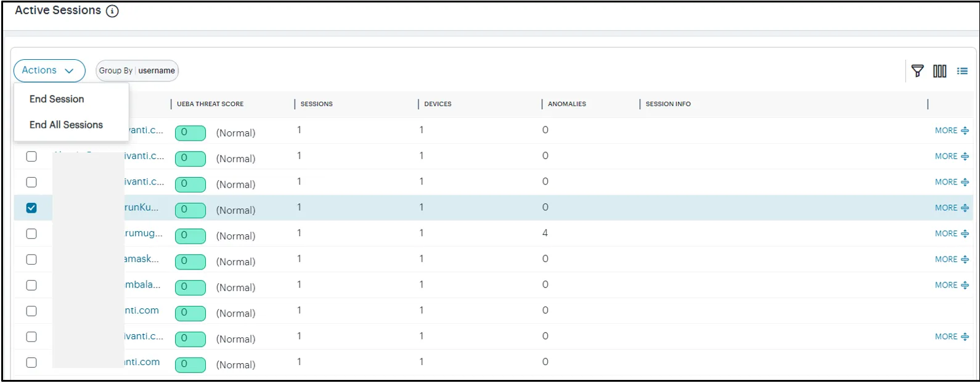Click the UEBA THREAT SCORE column header
This screenshot has width=980, height=383.
tap(210, 104)
